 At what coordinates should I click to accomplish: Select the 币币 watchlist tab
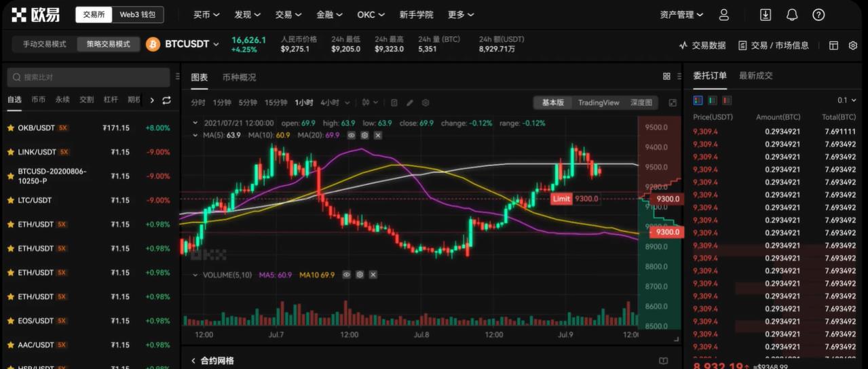tap(38, 100)
